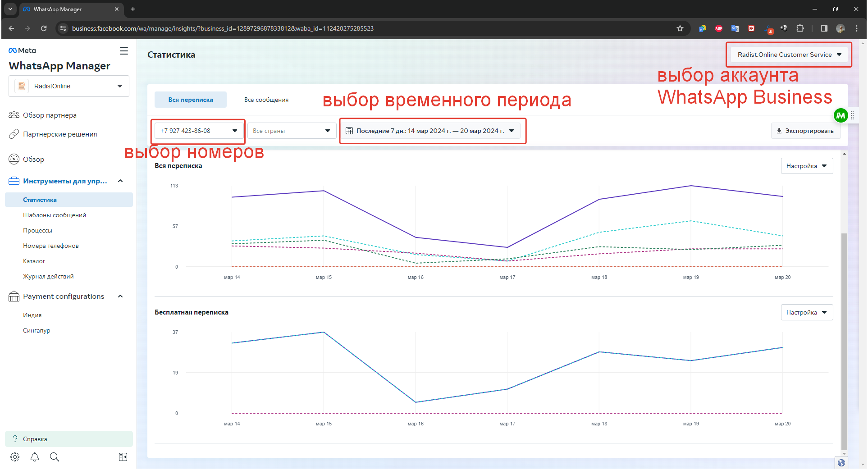The width and height of the screenshot is (868, 470).
Task: Open the search magnifier in sidebar
Action: (55, 457)
